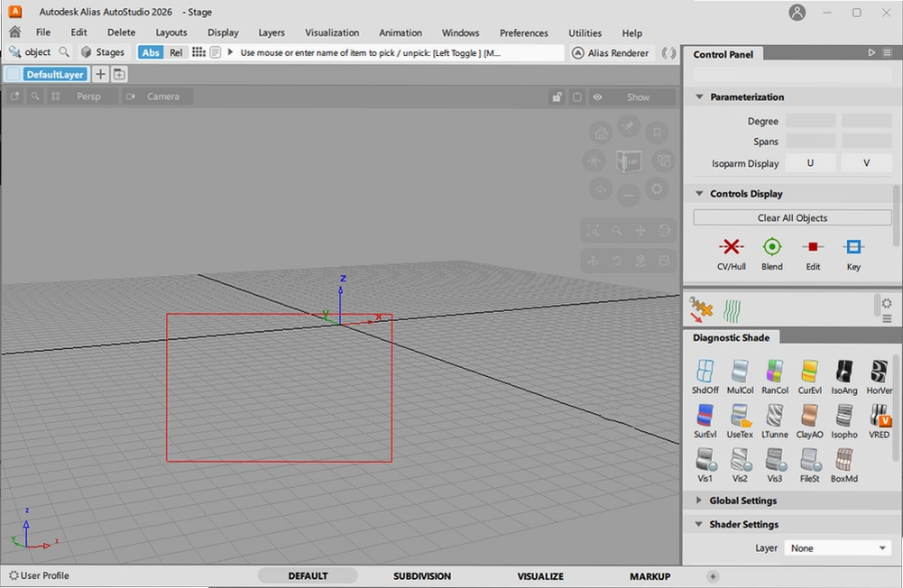This screenshot has width=903, height=588.
Task: Collapse the Controls Display section
Action: tap(699, 194)
